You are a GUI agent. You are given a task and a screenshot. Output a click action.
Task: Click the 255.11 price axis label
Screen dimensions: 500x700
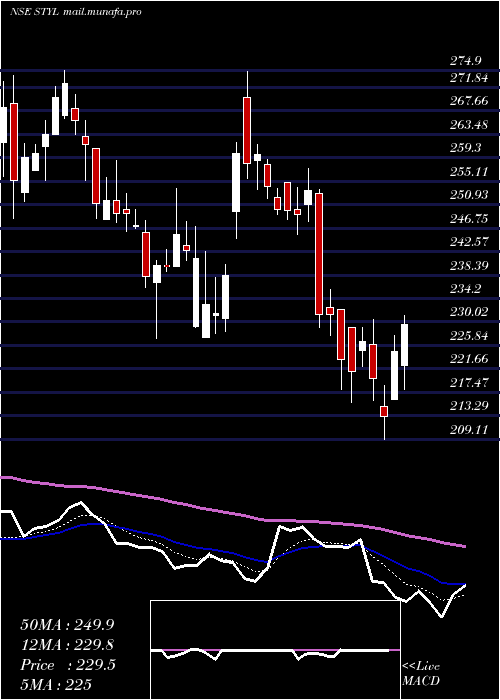click(468, 171)
